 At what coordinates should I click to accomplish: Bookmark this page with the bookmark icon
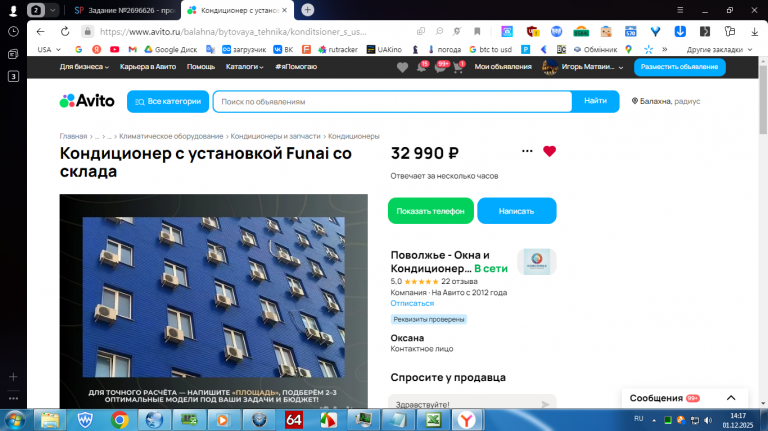click(477, 32)
